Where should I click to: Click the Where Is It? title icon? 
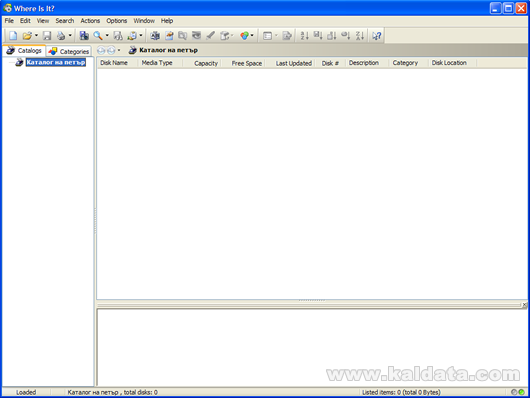pos(7,8)
